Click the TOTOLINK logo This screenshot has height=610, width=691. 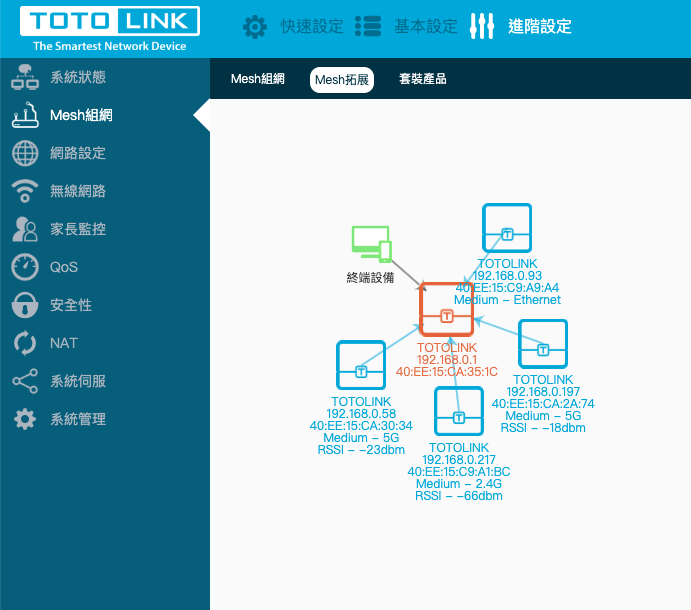(110, 21)
